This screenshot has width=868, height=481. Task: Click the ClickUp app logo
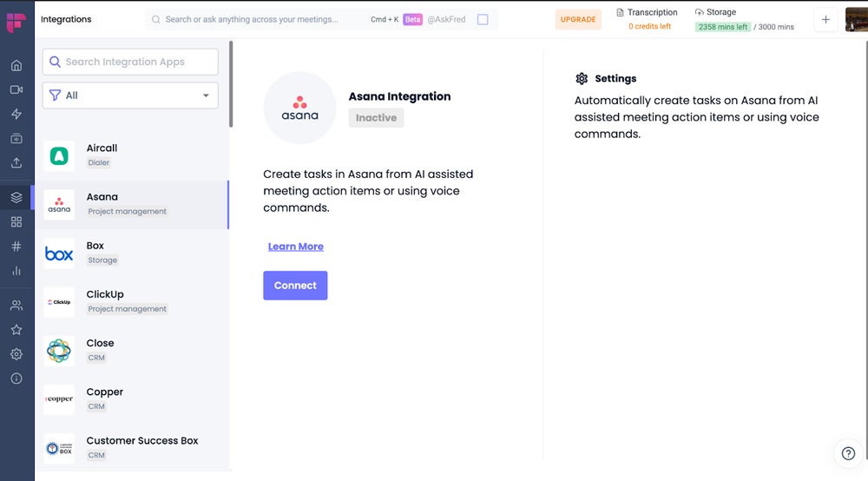[59, 302]
